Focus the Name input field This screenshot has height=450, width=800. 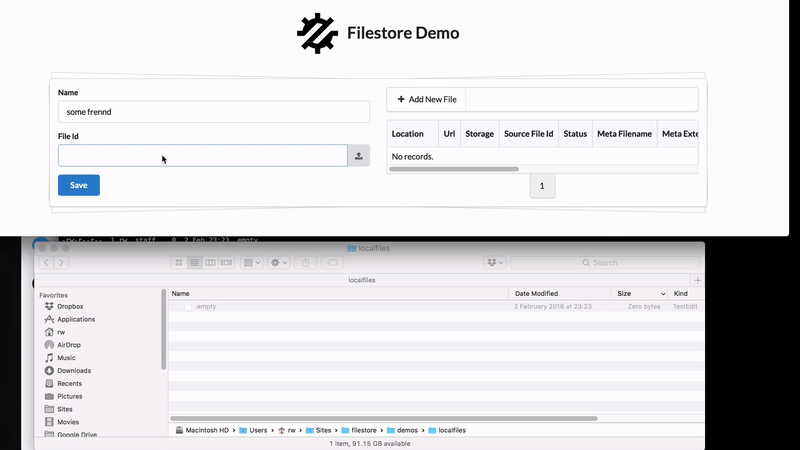tap(214, 112)
